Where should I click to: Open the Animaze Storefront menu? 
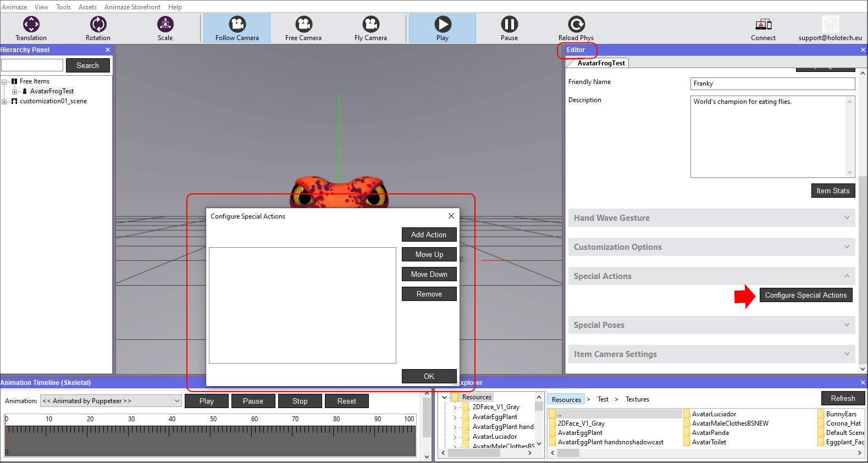(x=132, y=7)
